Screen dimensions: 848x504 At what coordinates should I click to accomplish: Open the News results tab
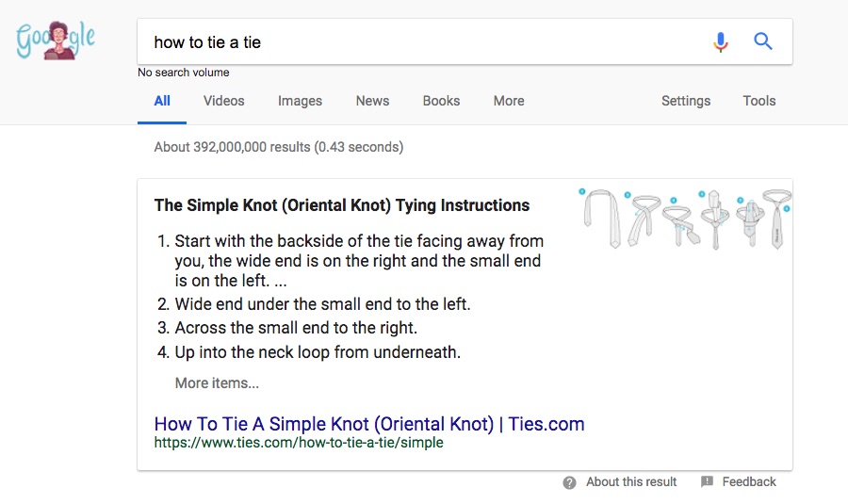[372, 101]
